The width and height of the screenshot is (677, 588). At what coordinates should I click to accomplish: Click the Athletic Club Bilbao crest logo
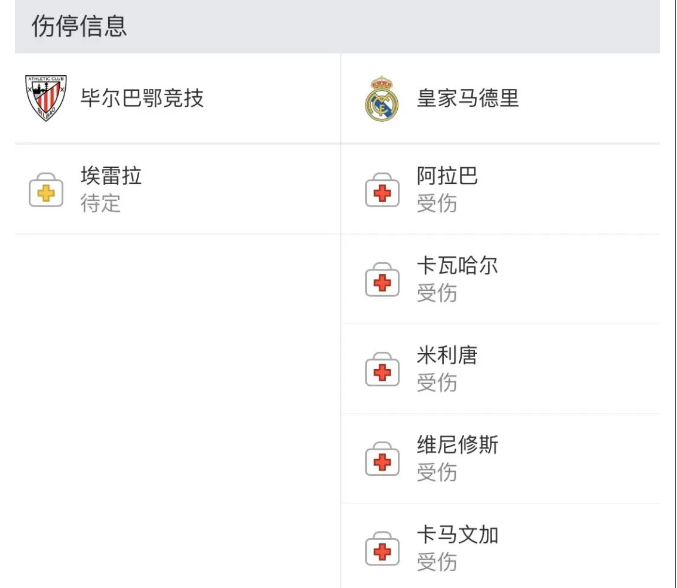pyautogui.click(x=46, y=98)
